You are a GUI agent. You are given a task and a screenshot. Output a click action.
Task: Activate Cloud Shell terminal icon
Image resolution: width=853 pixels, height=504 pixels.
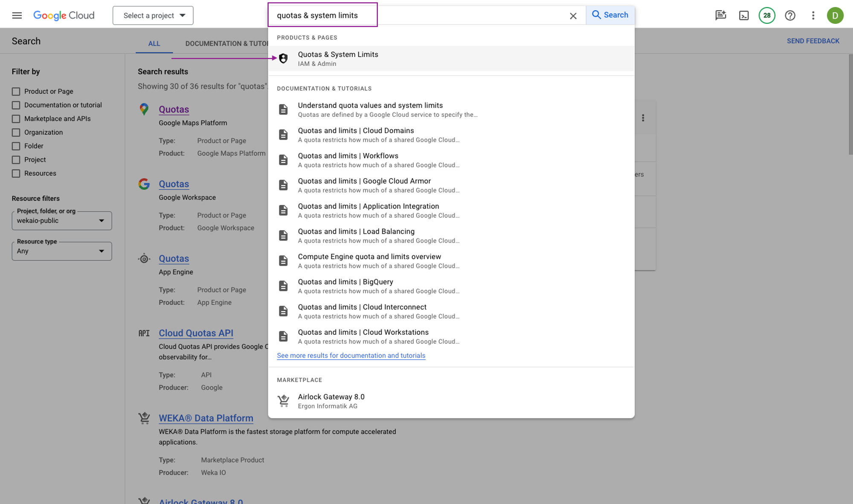[744, 16]
